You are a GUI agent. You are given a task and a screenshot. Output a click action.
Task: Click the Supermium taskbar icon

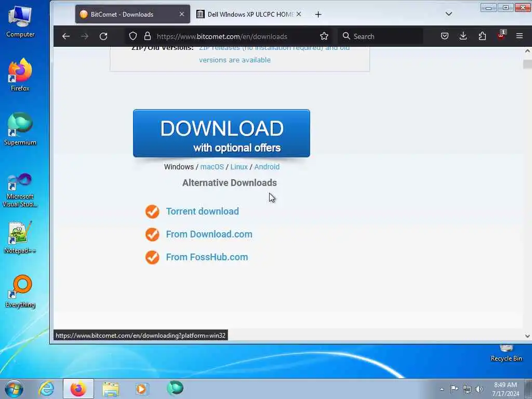coord(175,388)
